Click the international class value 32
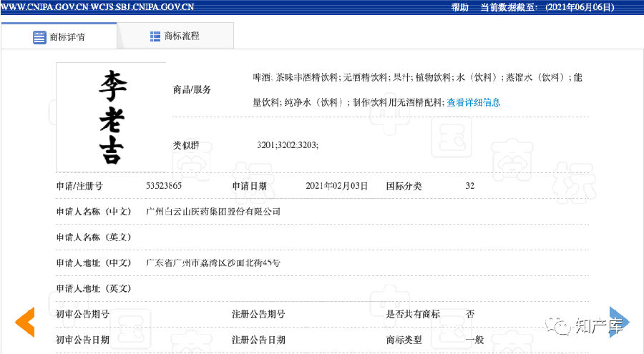Viewport: 644px width, 354px height. tap(470, 186)
